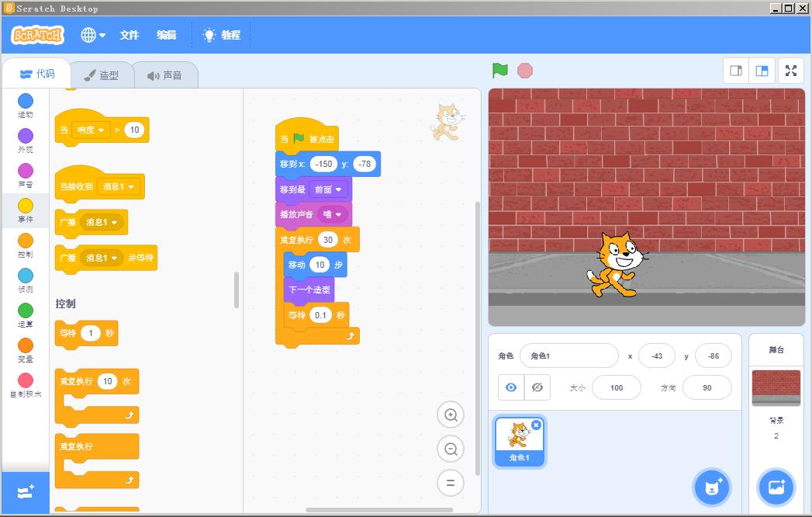
Task: Zoom in the code workspace
Action: pos(451,415)
